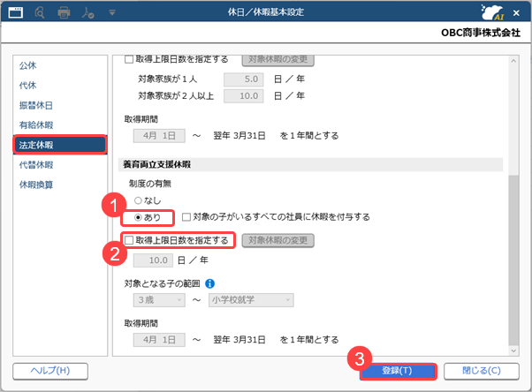Click the ヘルプ(H) button
The width and height of the screenshot is (532, 392).
50,371
